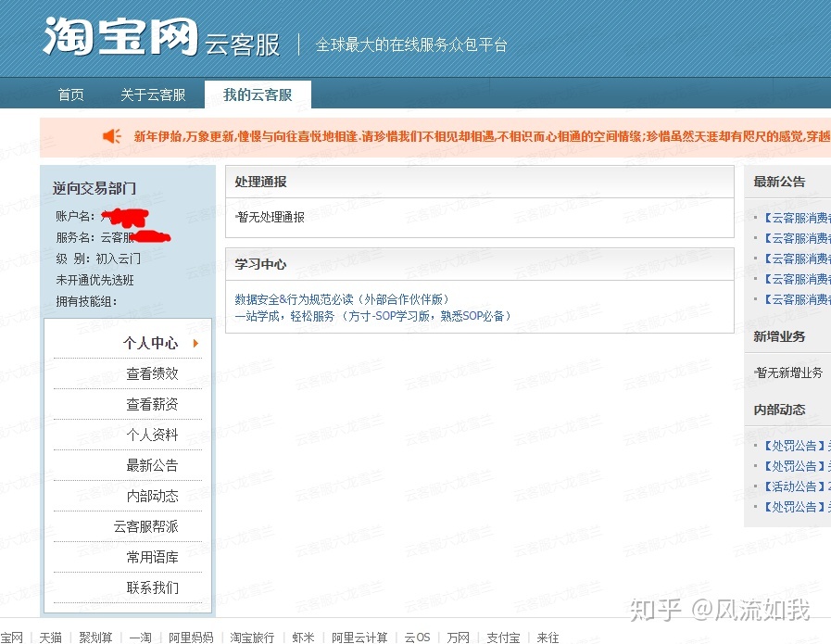Select the 我的云客服 tab
The width and height of the screenshot is (831, 644).
(x=258, y=95)
